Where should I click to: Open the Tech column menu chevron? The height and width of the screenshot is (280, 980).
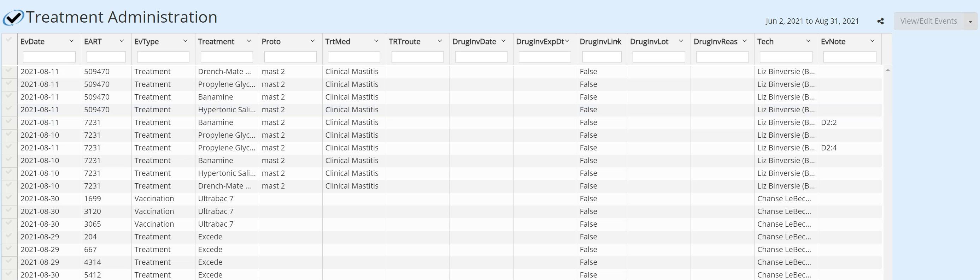click(x=808, y=41)
